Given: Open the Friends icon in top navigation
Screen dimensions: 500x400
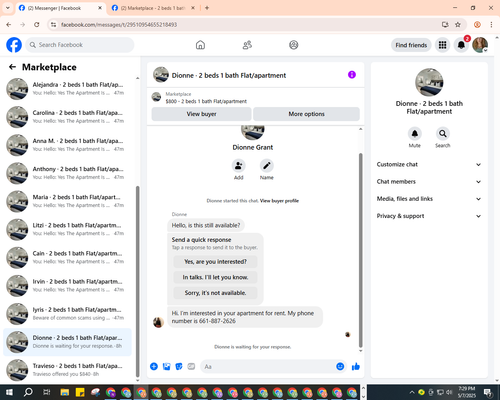Looking at the screenshot, I should (x=247, y=45).
